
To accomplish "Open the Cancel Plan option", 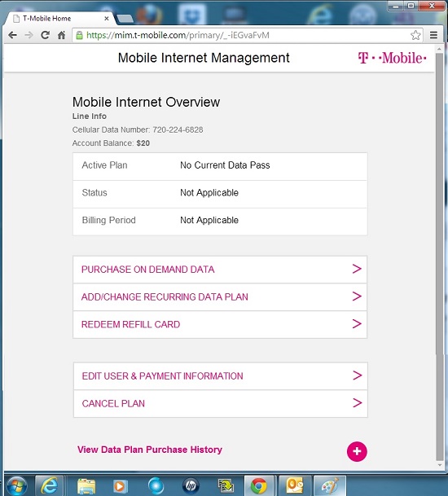I will point(221,404).
